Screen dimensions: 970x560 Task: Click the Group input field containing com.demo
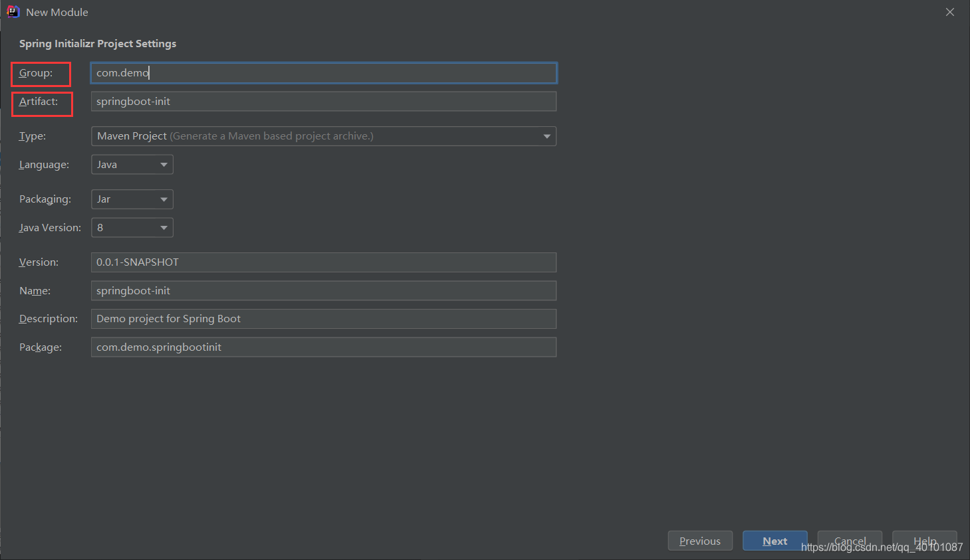324,73
